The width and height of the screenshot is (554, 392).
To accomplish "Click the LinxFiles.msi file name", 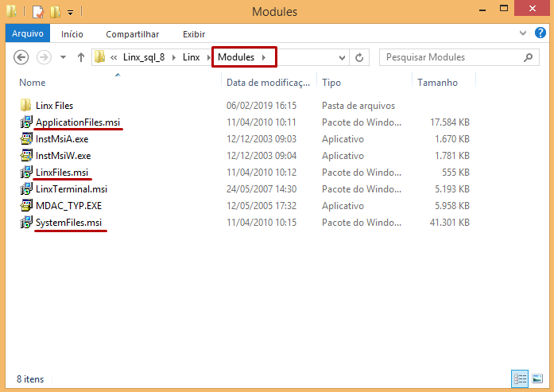I will pos(62,173).
